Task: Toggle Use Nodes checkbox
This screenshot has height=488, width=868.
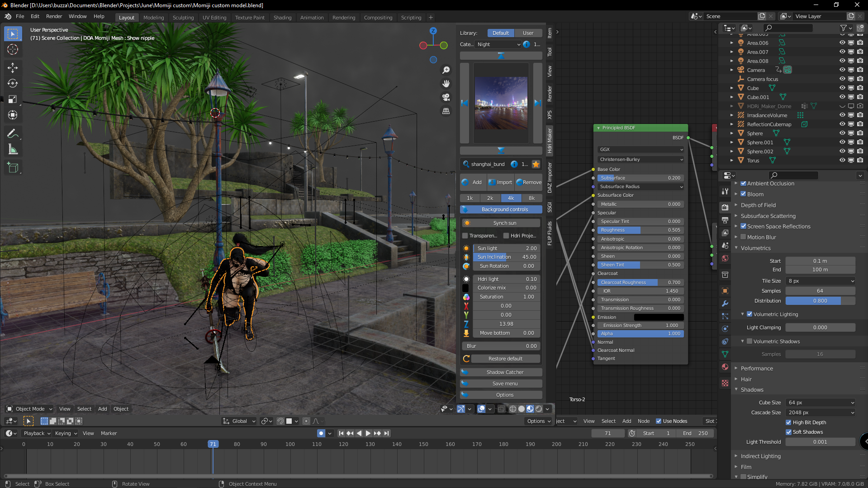Action: coord(659,421)
